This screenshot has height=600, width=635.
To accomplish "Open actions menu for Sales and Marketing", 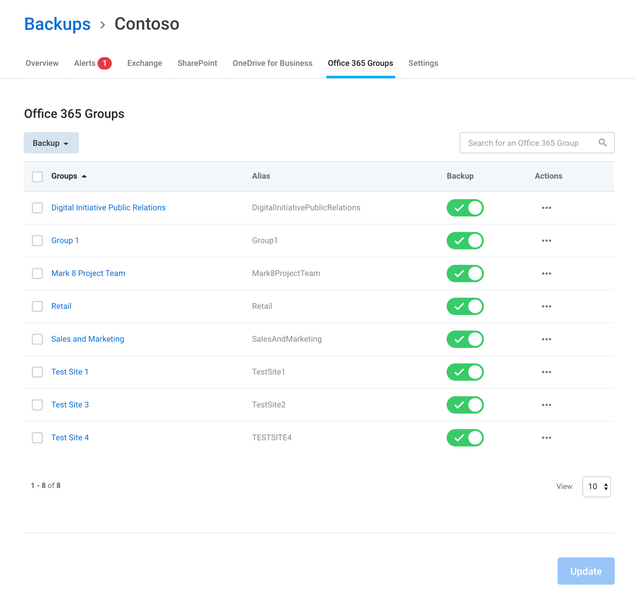I will tap(546, 339).
